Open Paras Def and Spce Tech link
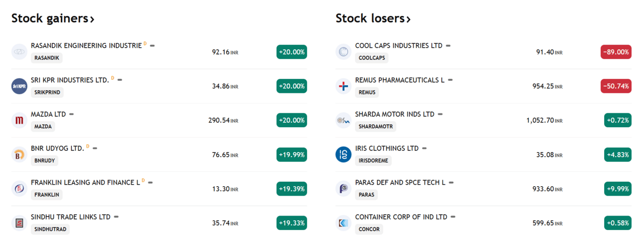Image resolution: width=644 pixels, height=246 pixels. click(400, 183)
